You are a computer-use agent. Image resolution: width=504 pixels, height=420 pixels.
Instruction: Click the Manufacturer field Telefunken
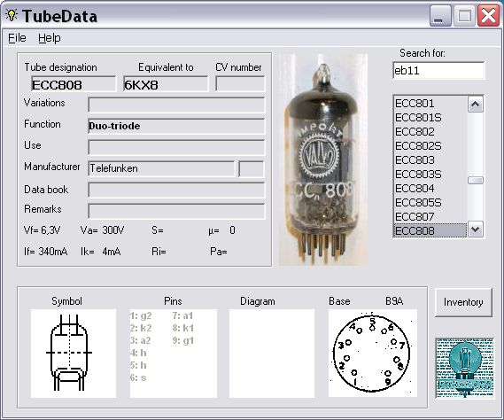point(161,168)
